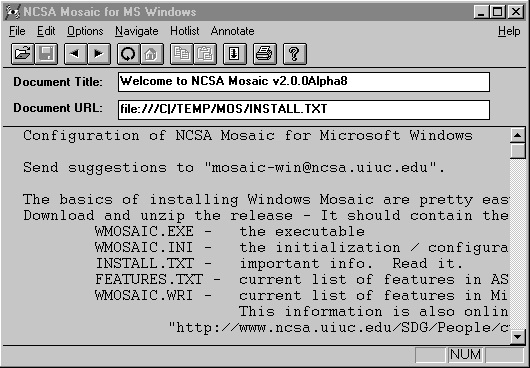Screen dimensions: 530x368
Task: Click the "Document URL:" label
Action: click(58, 108)
